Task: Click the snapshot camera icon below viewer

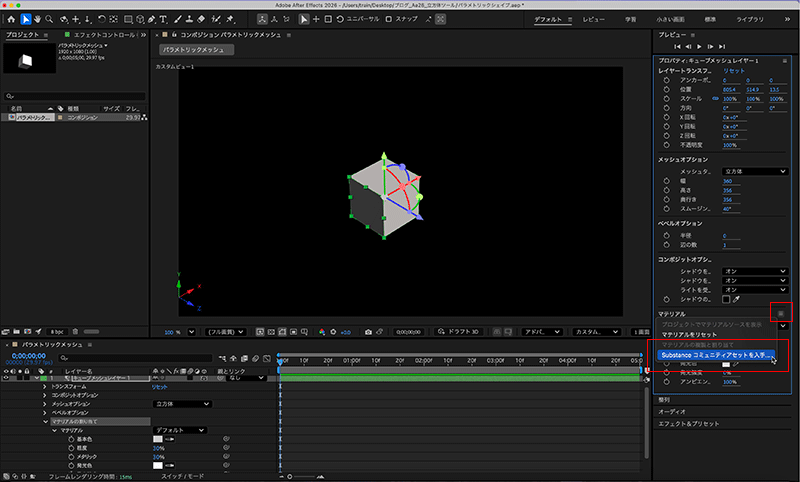Action: 368,331
